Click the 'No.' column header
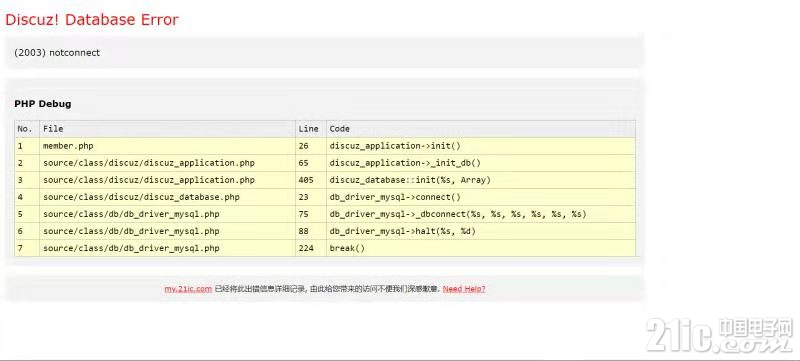 click(27, 129)
